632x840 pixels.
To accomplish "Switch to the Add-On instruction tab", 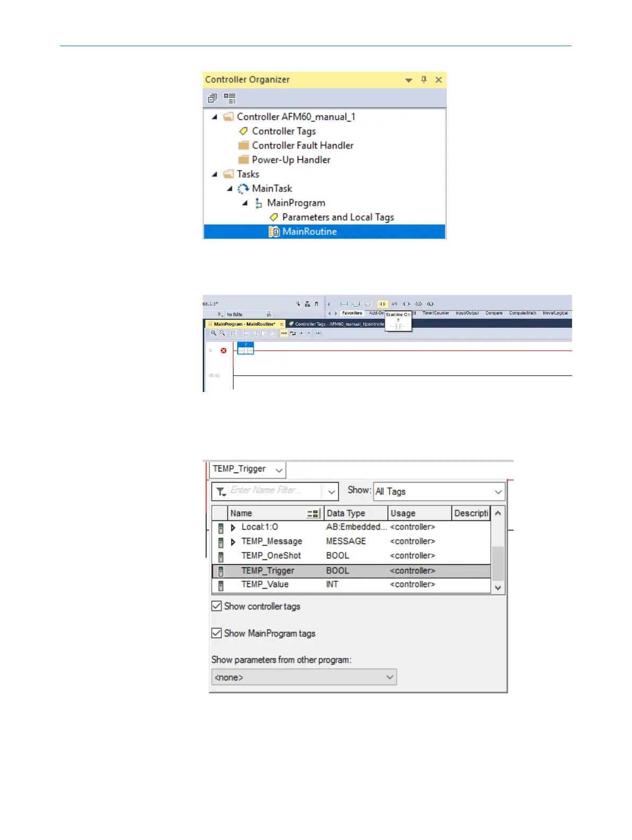I will (x=376, y=313).
